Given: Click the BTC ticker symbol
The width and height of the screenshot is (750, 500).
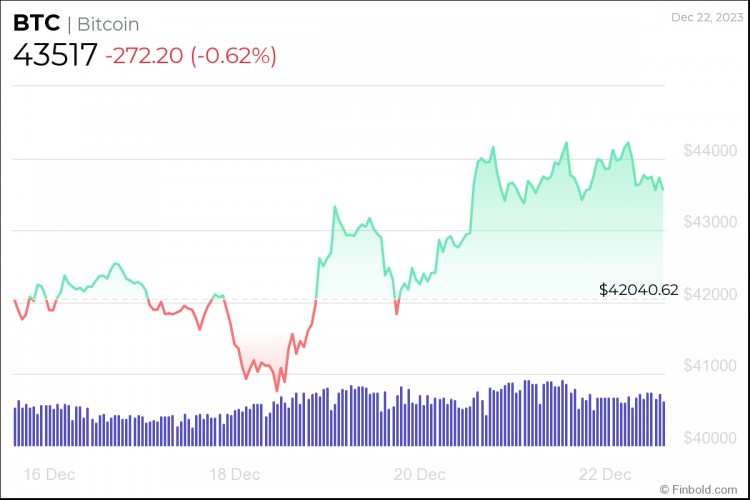Looking at the screenshot, I should click(x=35, y=23).
